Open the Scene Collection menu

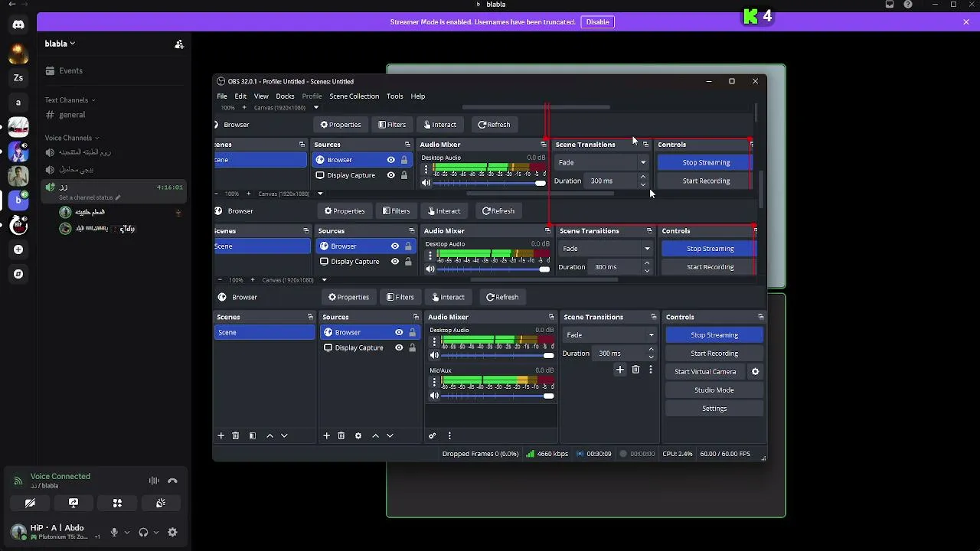click(x=354, y=96)
